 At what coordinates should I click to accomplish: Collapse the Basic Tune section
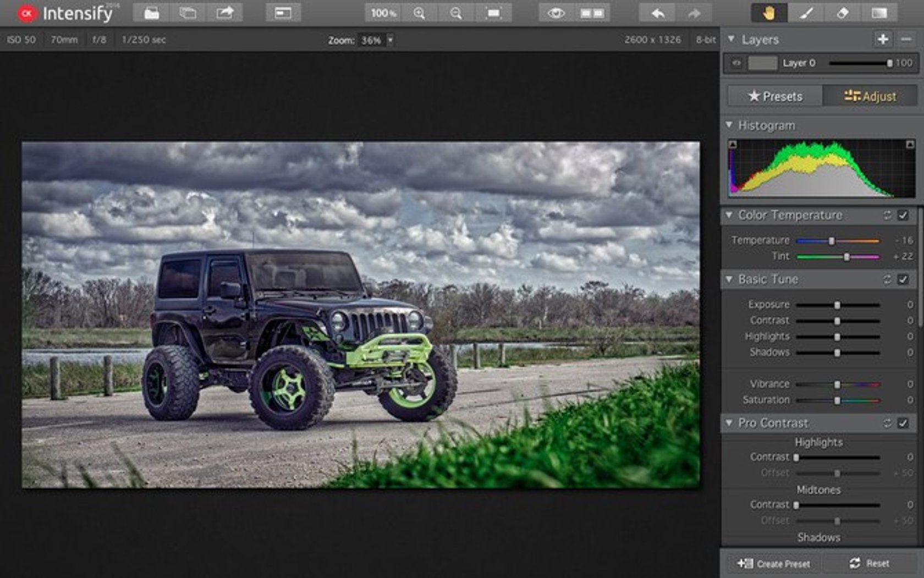click(730, 279)
